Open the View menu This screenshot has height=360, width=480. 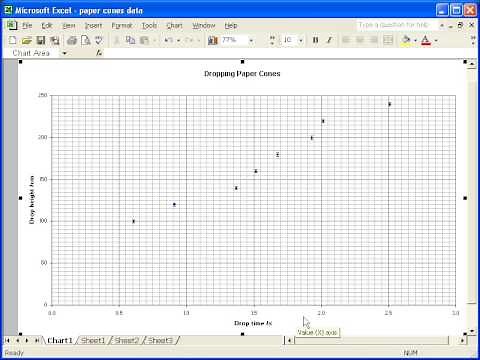pyautogui.click(x=68, y=25)
